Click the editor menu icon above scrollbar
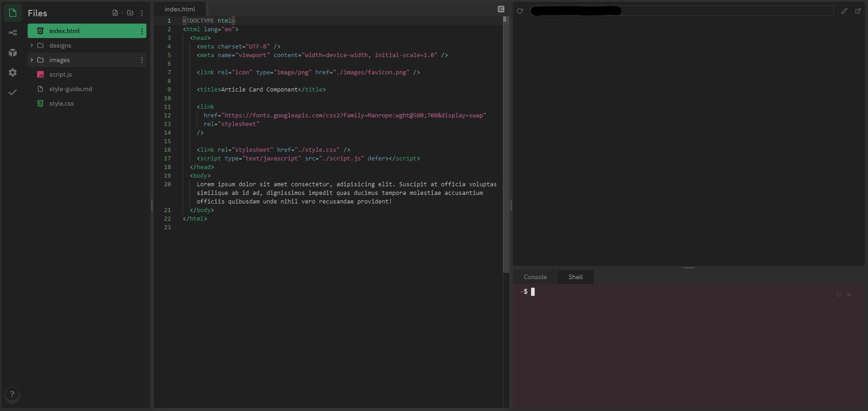 pos(501,9)
